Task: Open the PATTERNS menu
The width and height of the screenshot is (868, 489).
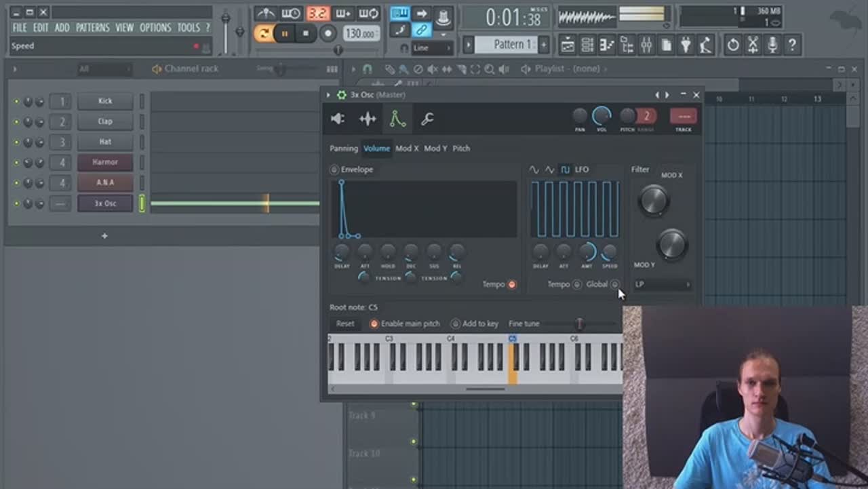Action: [x=92, y=28]
